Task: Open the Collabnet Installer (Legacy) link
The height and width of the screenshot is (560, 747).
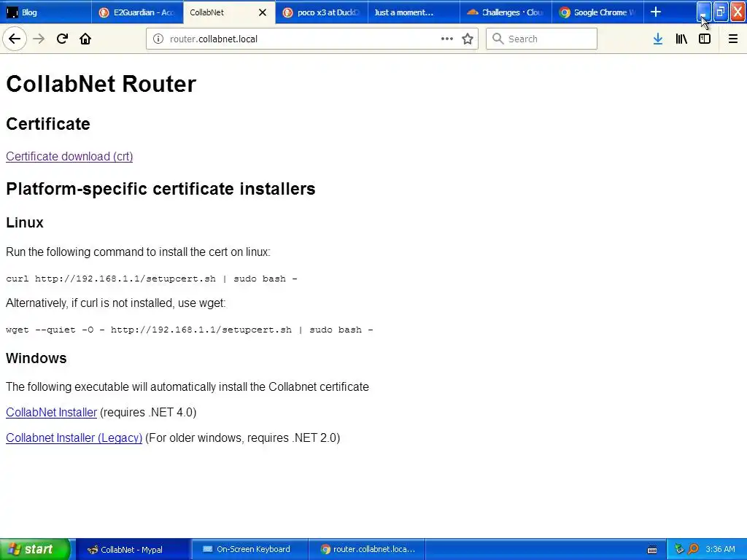Action: pos(74,437)
